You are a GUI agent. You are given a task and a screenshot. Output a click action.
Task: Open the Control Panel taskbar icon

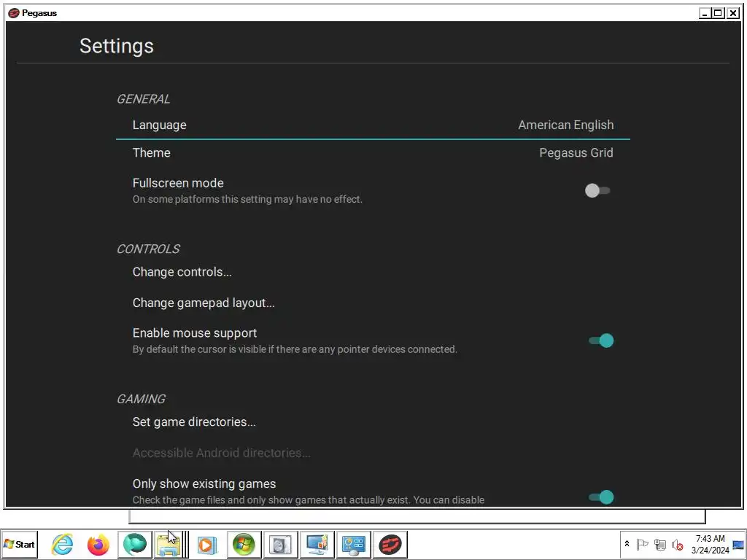coord(354,544)
